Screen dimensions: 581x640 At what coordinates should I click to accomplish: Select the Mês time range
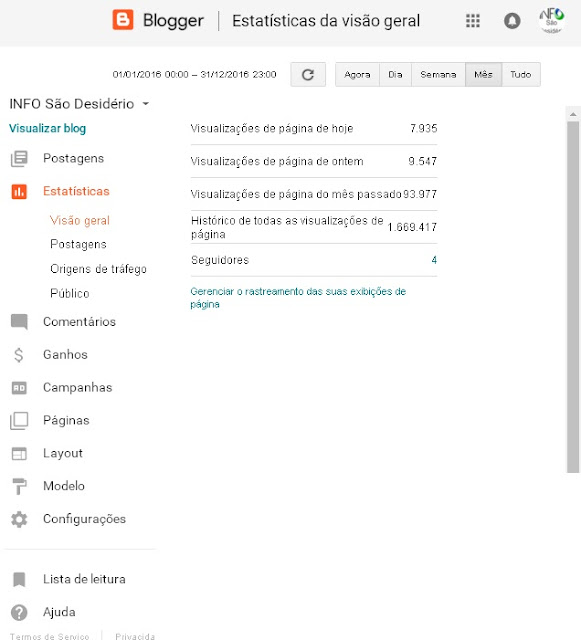(x=483, y=74)
